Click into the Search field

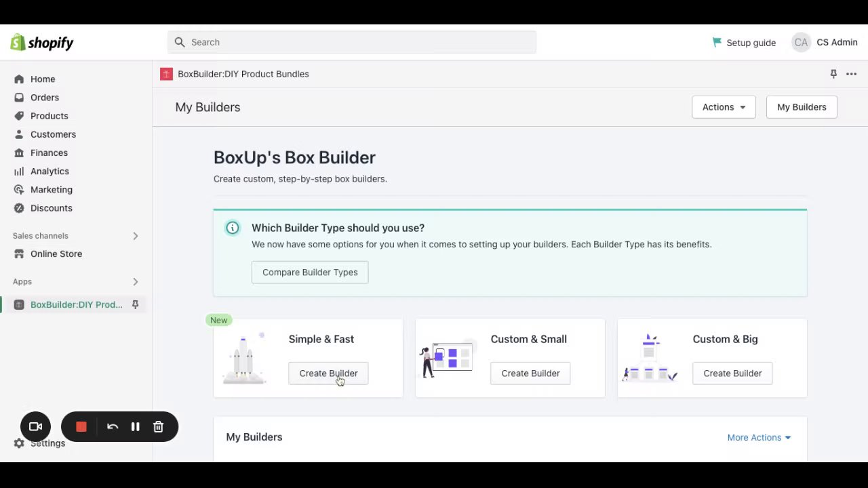352,42
